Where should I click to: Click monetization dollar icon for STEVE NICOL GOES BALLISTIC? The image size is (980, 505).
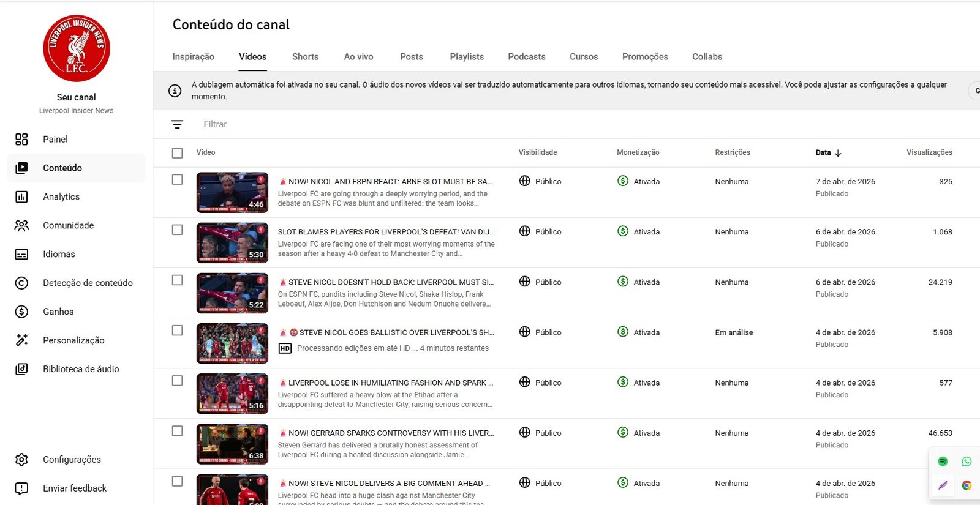tap(623, 332)
